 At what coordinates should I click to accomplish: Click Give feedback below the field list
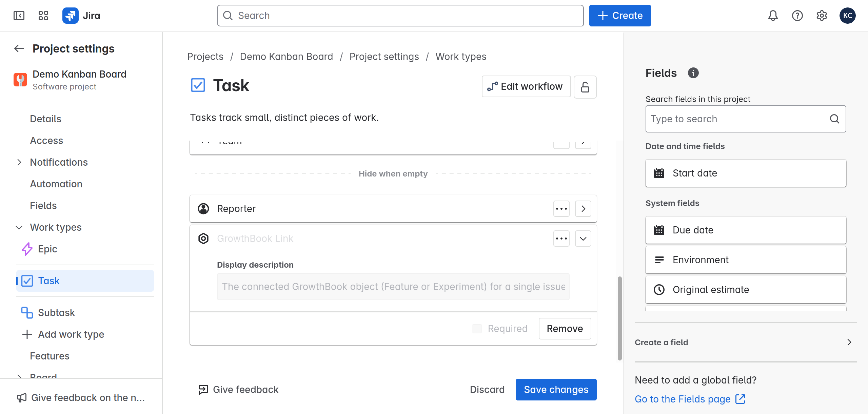pos(238,390)
